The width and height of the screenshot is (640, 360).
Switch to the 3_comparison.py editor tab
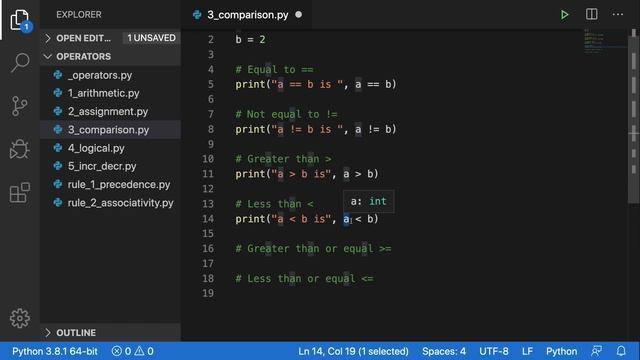tap(247, 15)
